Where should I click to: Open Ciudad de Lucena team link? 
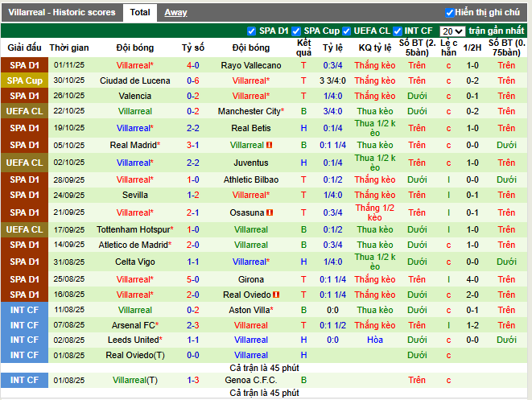pyautogui.click(x=134, y=80)
